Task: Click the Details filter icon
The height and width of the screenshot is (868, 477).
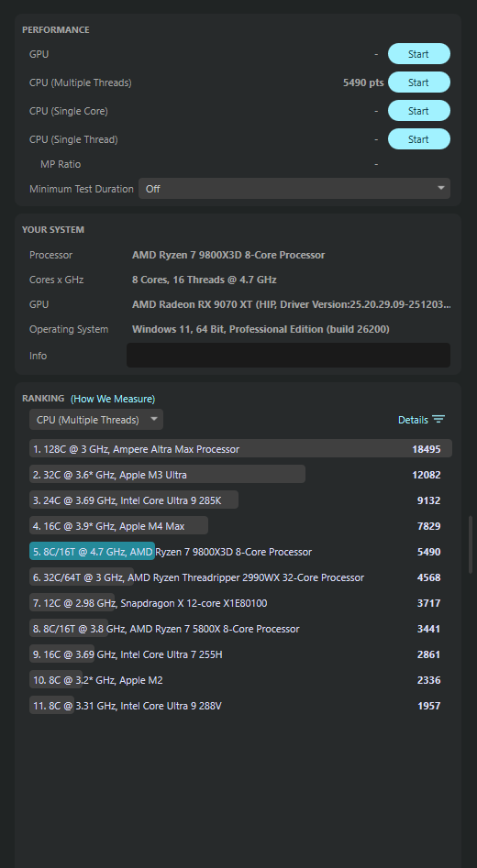Action: point(438,419)
